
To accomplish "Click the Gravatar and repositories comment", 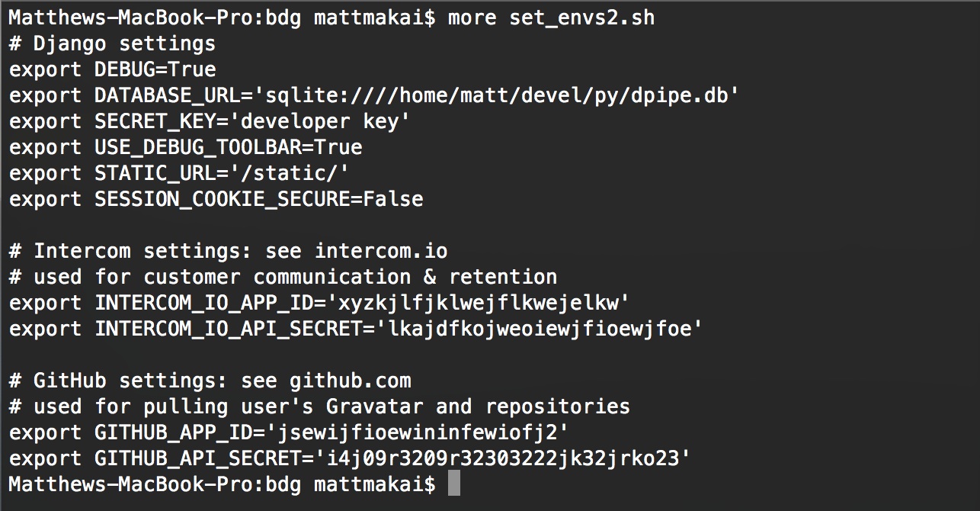I will (479, 407).
